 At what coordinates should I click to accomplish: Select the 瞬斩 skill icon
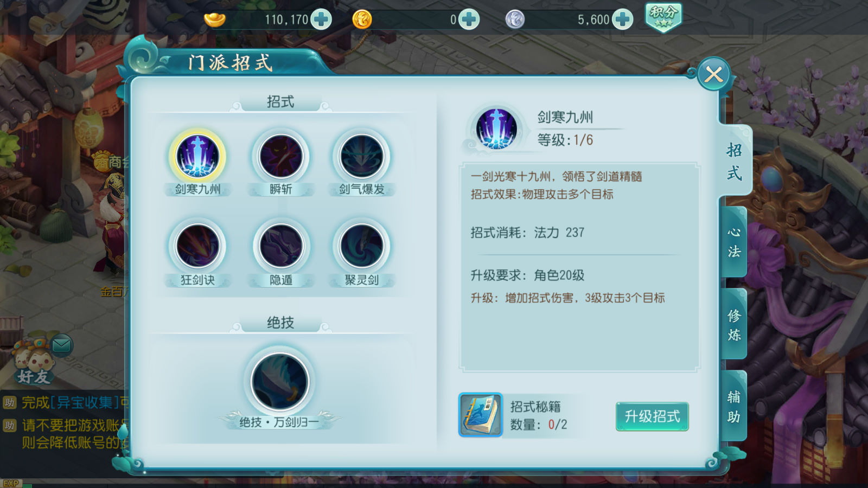pos(280,157)
